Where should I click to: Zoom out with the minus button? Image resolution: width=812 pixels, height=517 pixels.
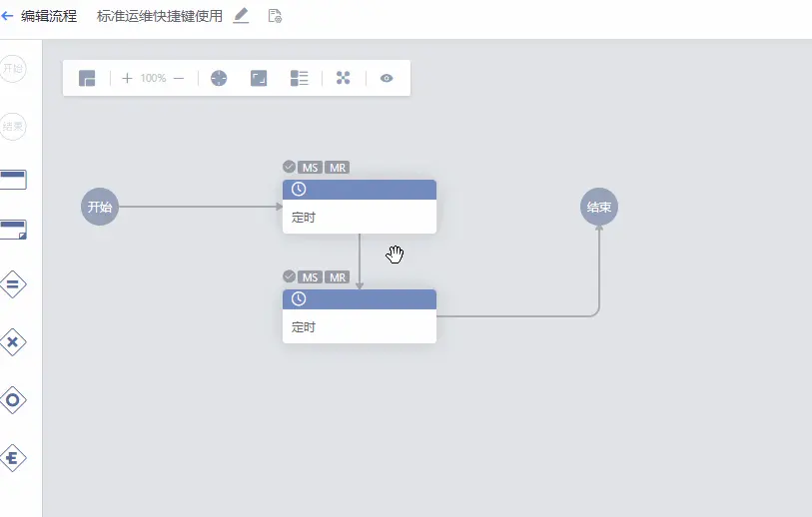179,78
